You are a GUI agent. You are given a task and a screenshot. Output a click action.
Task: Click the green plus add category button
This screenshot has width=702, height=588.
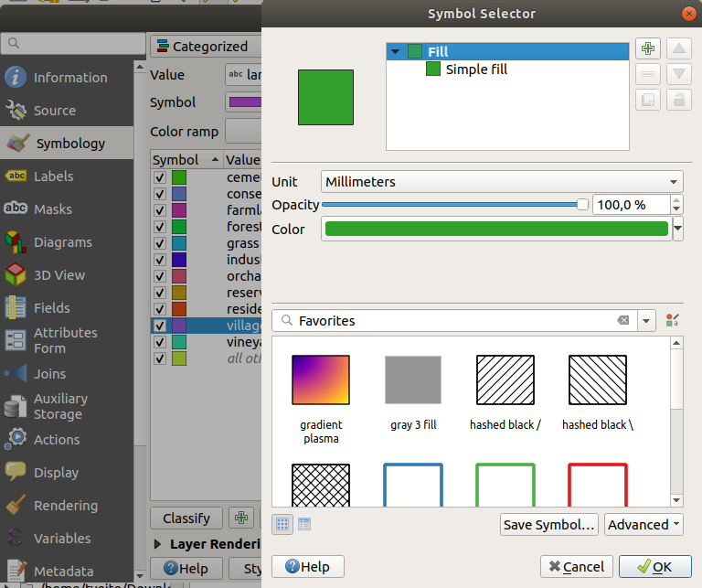[241, 518]
